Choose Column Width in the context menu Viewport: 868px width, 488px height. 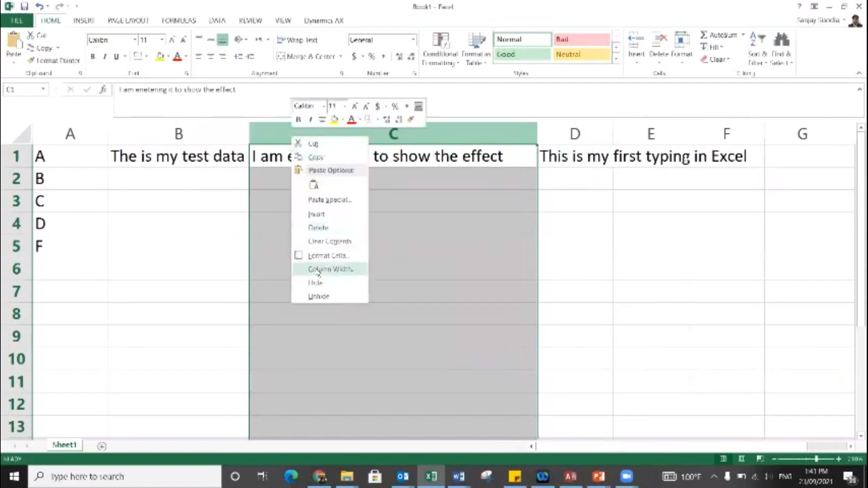coord(330,269)
